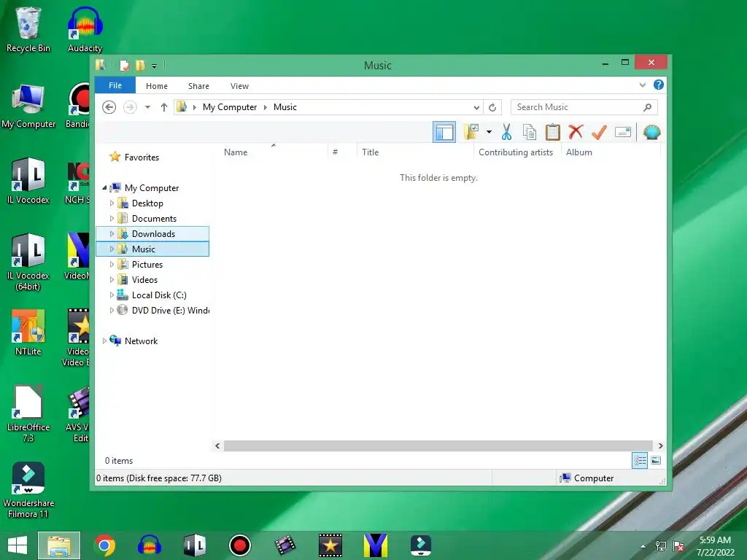Click the Classic Shell settings icon
Image resolution: width=747 pixels, height=560 pixels.
tap(651, 132)
